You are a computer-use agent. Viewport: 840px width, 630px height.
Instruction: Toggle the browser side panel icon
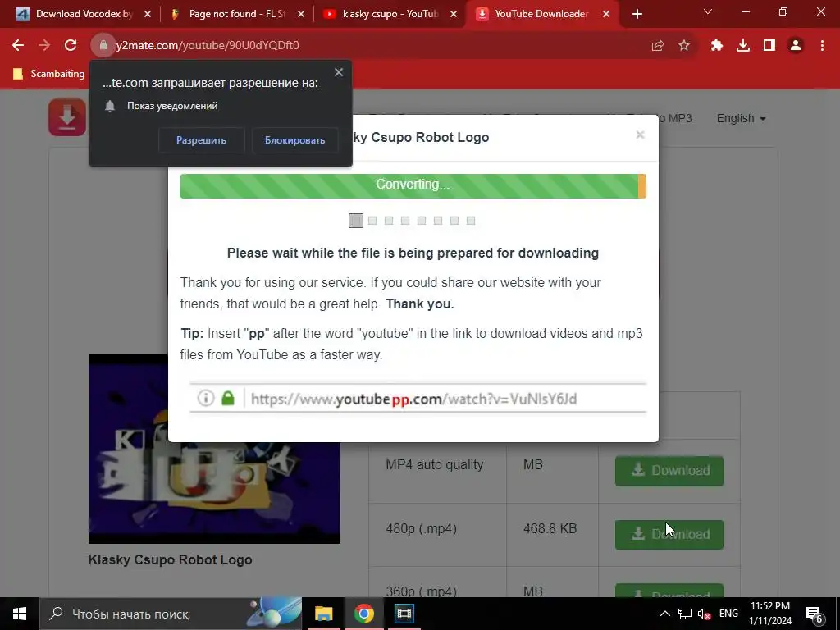(x=769, y=46)
